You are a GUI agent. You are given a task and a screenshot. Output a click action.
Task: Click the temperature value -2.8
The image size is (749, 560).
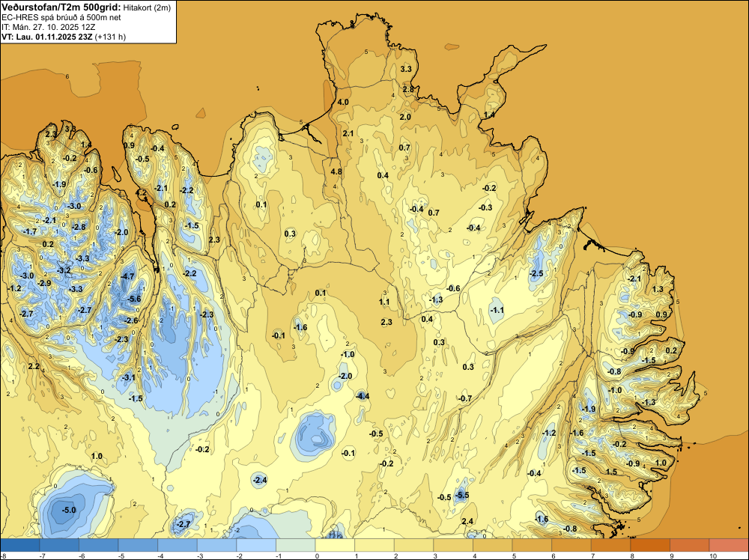(79, 227)
